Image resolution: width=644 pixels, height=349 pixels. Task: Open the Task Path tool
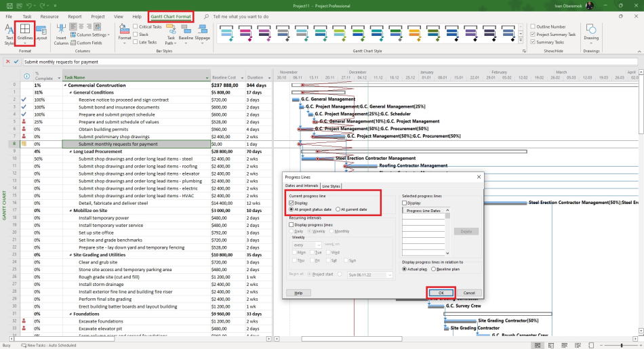coord(170,34)
